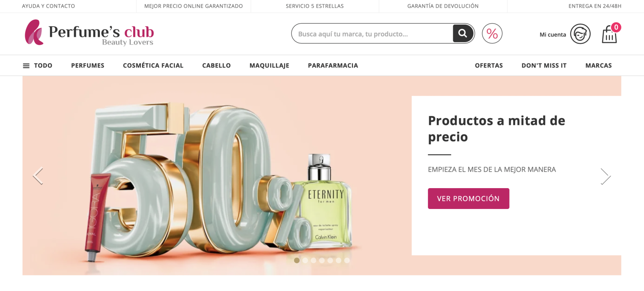Expand the COSMÉTICA FACIAL menu
Screen dimensions: 644x291
click(x=153, y=66)
